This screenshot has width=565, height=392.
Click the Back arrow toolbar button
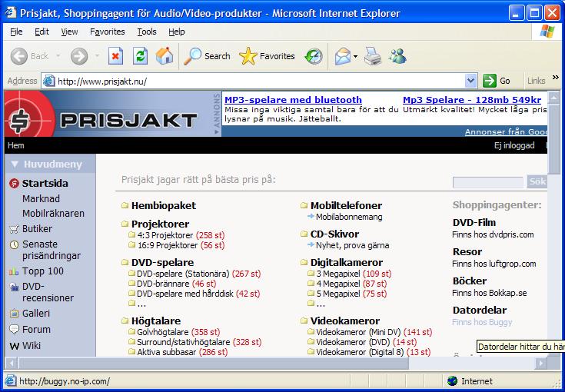pos(18,56)
